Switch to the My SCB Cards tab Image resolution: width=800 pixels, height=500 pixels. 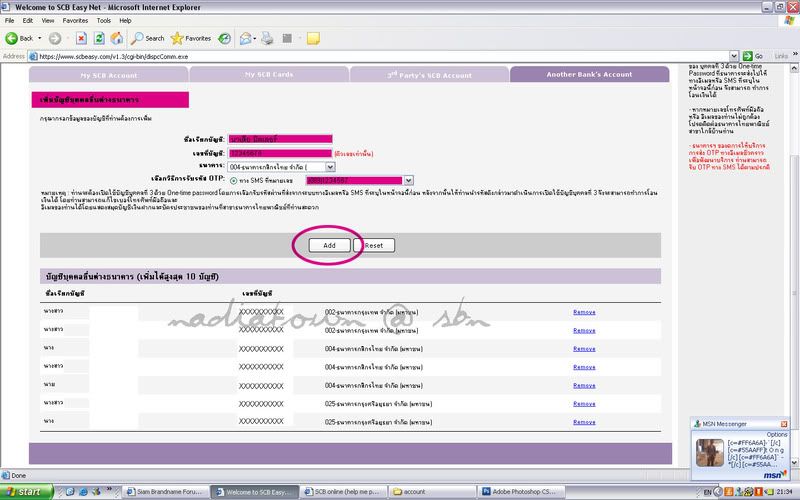pos(269,74)
